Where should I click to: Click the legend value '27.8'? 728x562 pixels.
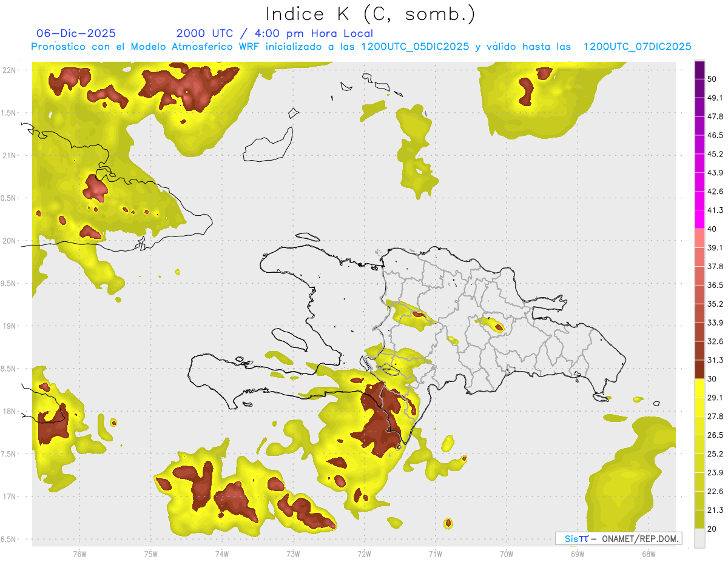715,416
